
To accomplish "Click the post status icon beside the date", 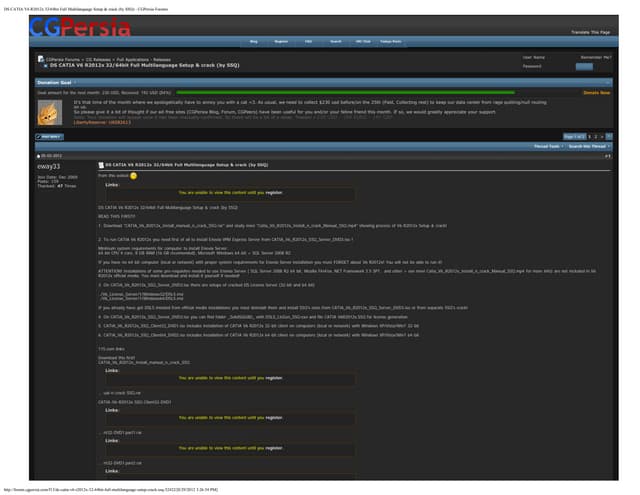I will [x=38, y=156].
